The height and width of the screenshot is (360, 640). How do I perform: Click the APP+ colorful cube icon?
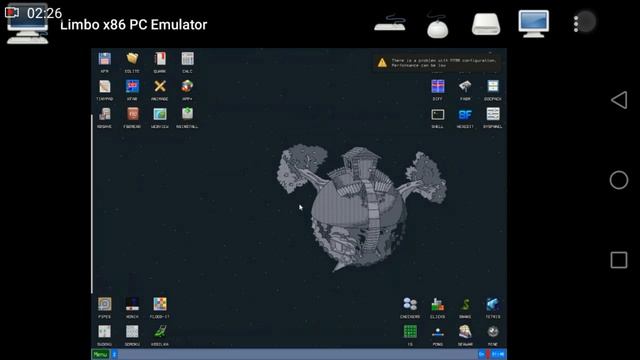(x=187, y=87)
